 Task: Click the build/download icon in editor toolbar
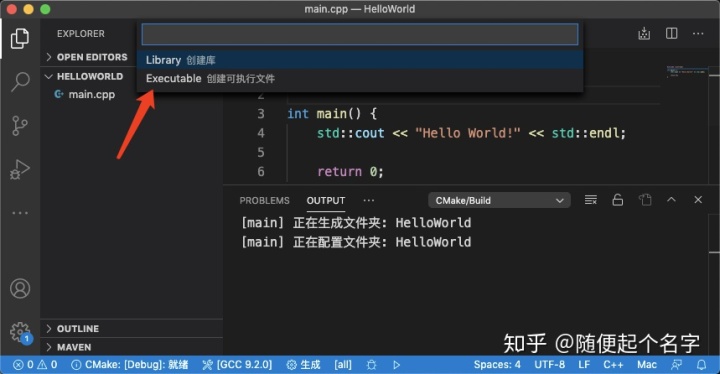click(x=644, y=34)
